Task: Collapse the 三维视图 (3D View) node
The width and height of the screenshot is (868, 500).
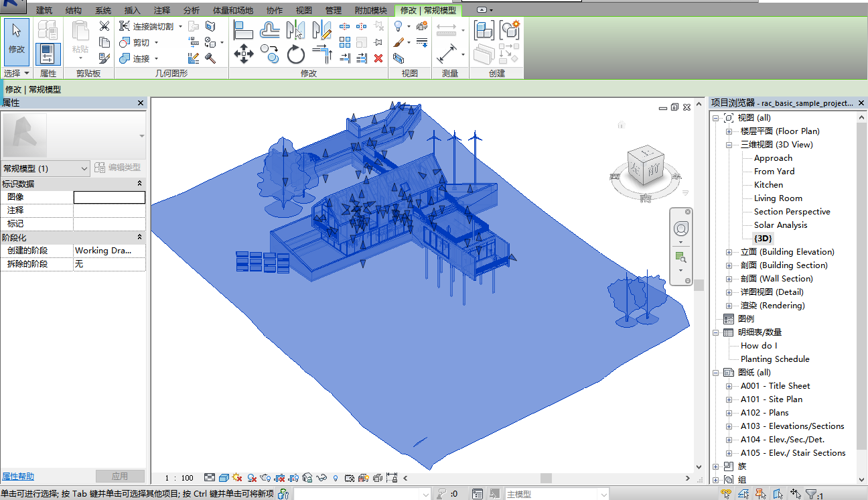Action: 729,145
